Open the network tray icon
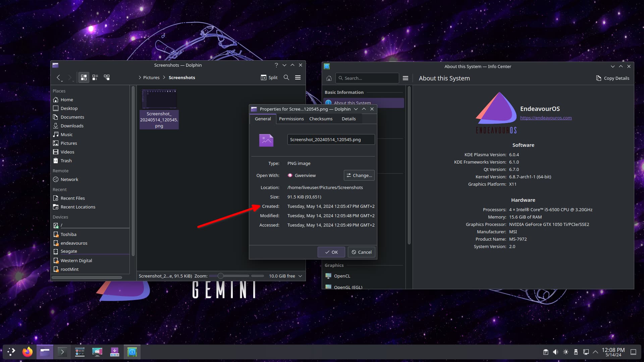The height and width of the screenshot is (362, 644). point(586,352)
